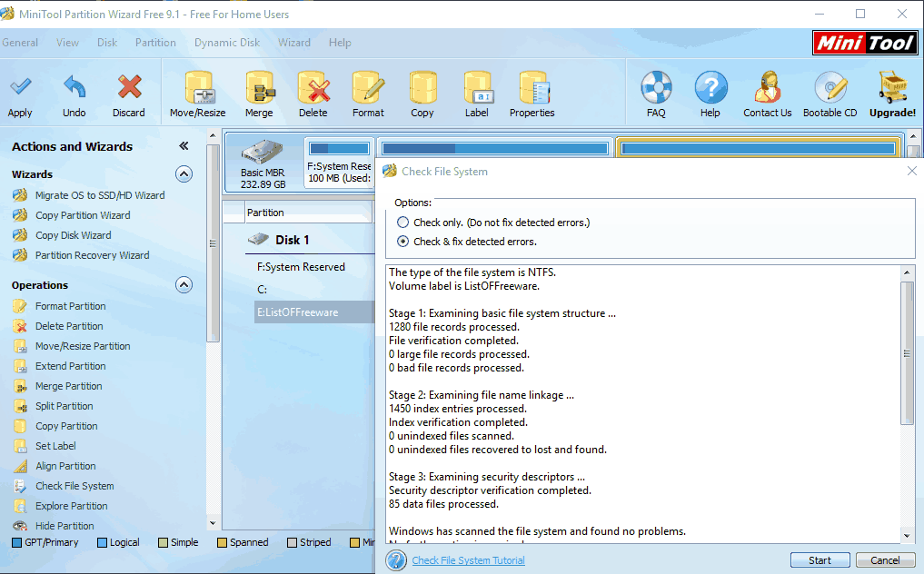Click the Partition column header
The image size is (924, 574).
pos(309,213)
